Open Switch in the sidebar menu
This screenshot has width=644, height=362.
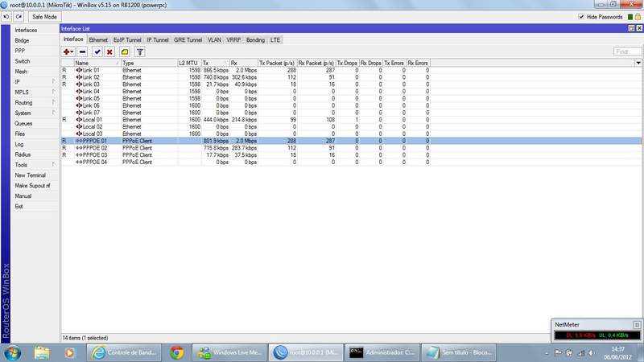point(23,61)
